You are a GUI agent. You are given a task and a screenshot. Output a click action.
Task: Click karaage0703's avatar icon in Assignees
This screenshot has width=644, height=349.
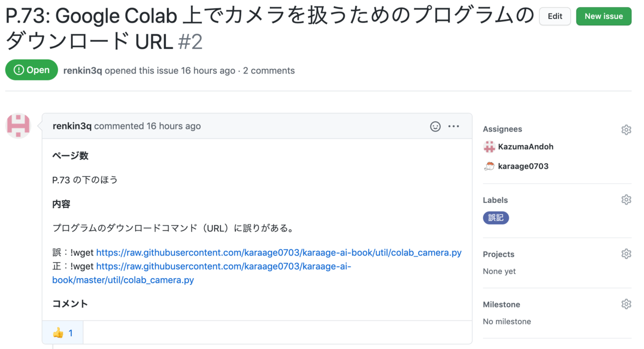(489, 166)
